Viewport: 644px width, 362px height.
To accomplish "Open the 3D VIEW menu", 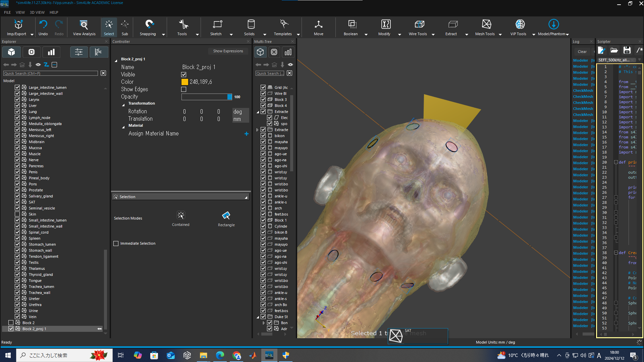I will pos(37,12).
